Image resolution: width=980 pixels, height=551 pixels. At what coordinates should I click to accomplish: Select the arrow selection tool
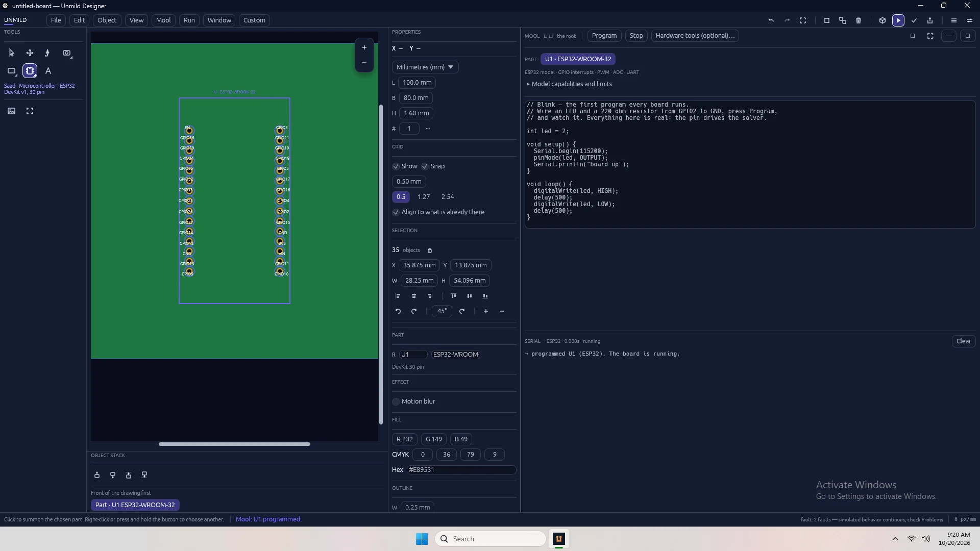[12, 53]
